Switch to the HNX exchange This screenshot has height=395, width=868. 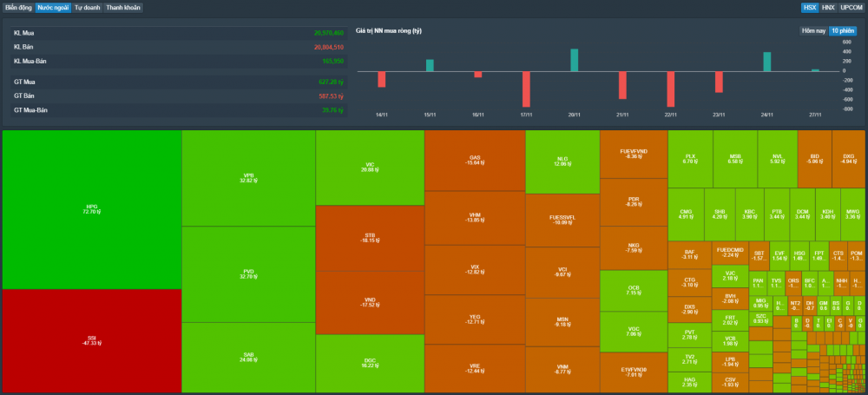828,8
